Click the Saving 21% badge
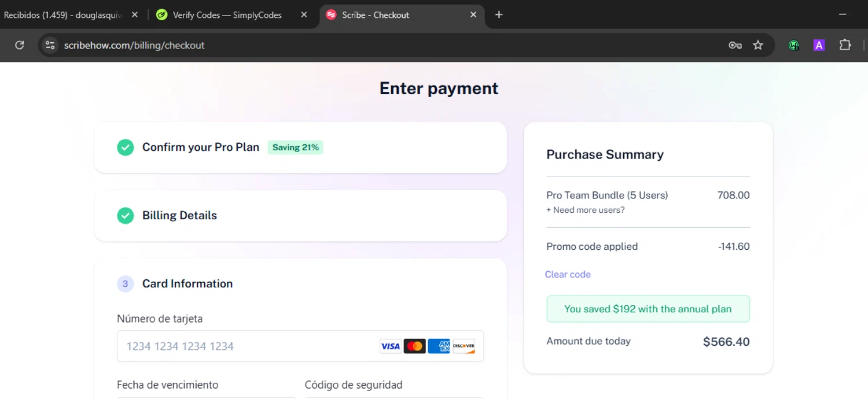 point(296,147)
